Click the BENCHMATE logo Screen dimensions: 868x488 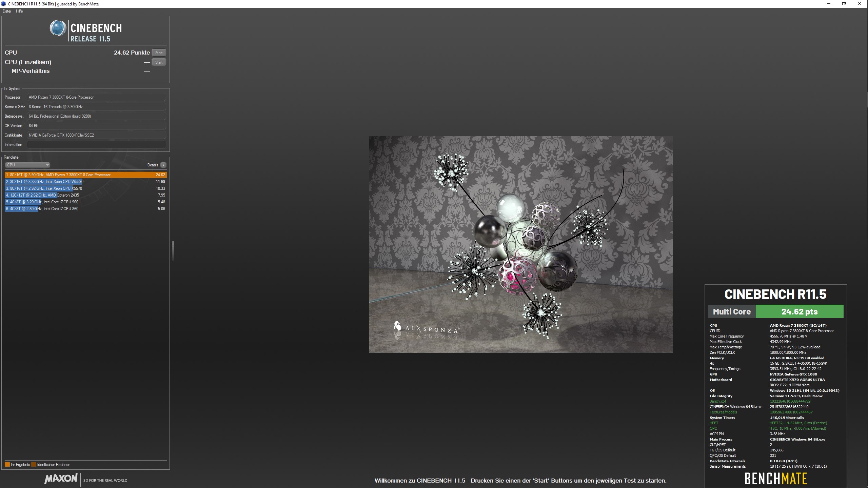tap(776, 479)
